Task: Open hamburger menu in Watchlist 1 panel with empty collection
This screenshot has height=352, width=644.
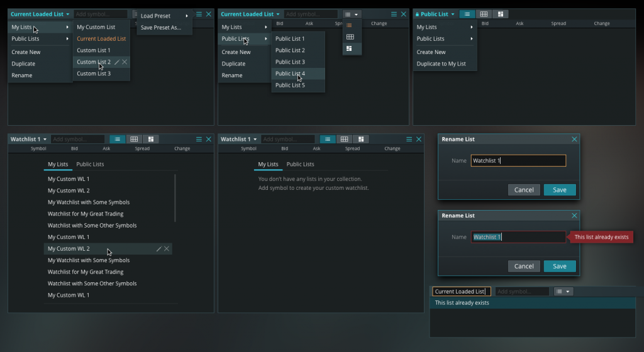Action: coord(409,139)
